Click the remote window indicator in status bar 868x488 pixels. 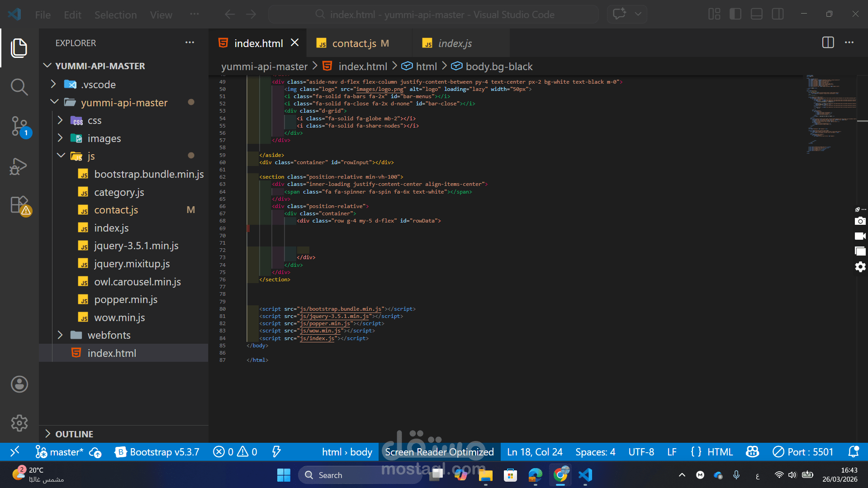click(x=14, y=451)
